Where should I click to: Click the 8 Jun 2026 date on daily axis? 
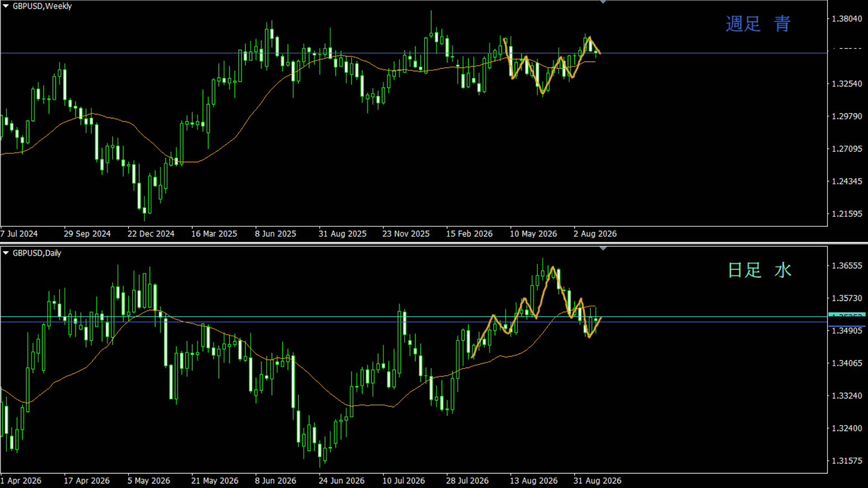[276, 480]
